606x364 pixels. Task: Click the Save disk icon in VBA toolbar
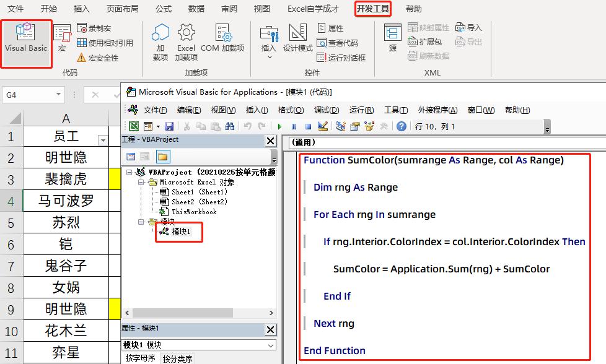pos(169,126)
